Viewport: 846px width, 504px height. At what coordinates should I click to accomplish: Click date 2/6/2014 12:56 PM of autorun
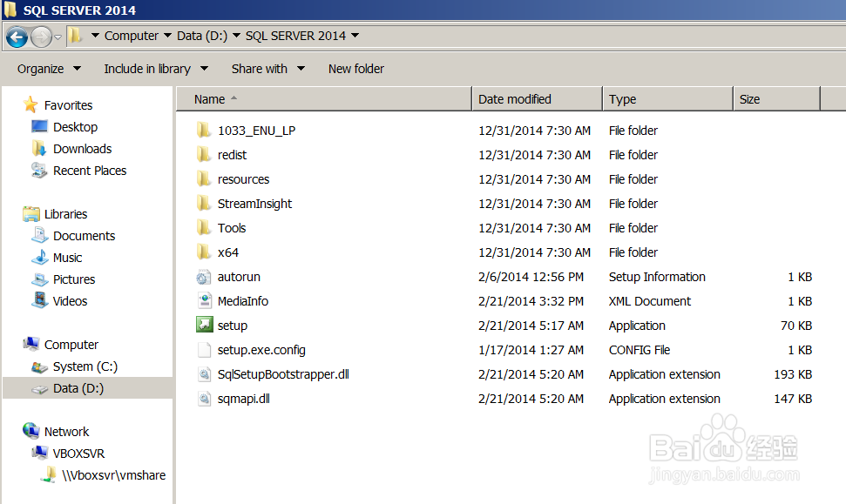point(531,277)
